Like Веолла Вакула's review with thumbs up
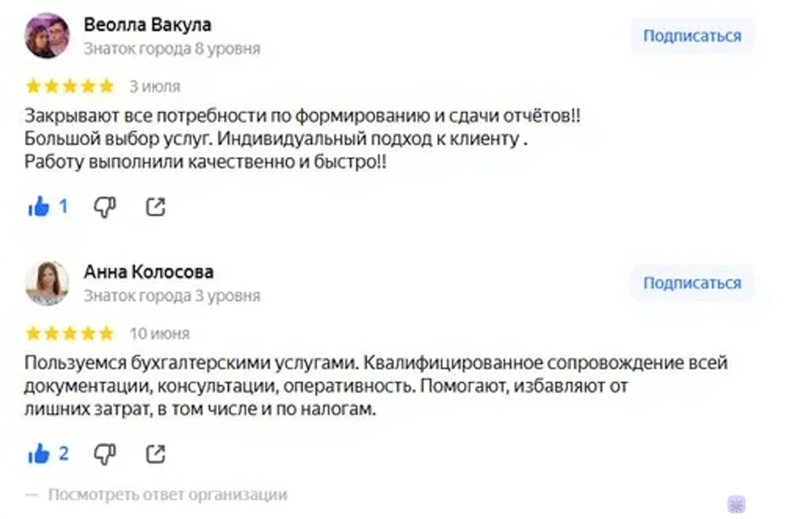Image resolution: width=812 pixels, height=519 pixels. (39, 207)
